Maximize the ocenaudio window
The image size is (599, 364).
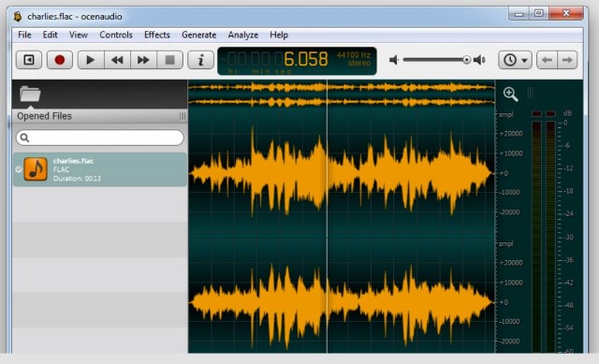[x=539, y=14]
